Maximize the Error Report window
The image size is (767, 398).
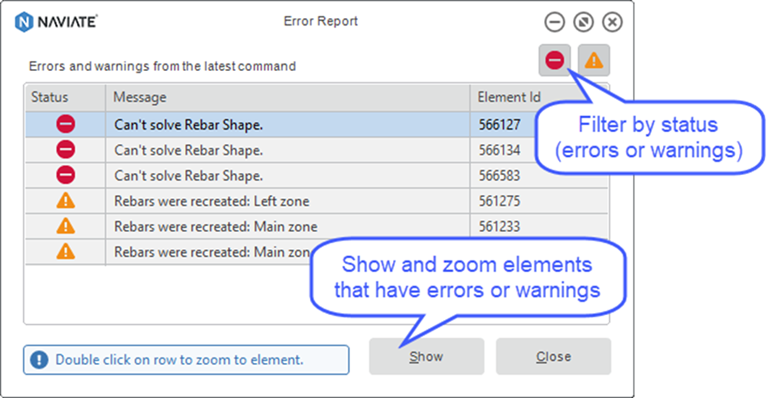tap(584, 22)
